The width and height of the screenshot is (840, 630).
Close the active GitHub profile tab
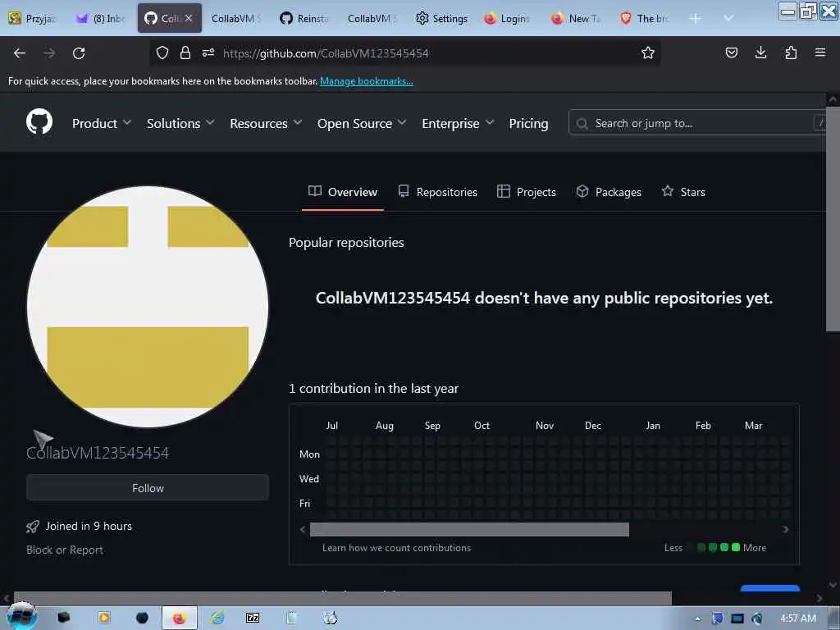coord(189,18)
